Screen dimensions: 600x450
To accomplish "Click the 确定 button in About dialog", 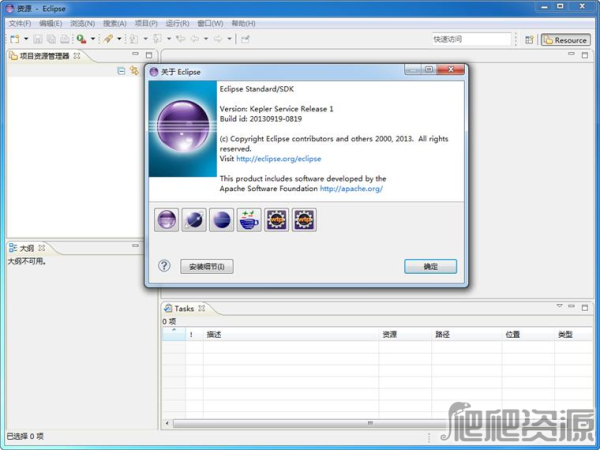I will coord(430,267).
